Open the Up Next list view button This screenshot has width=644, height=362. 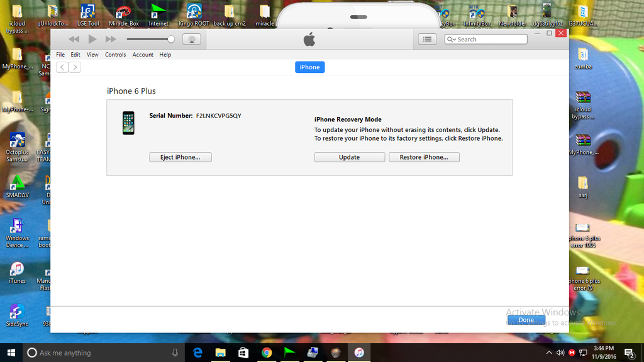click(x=428, y=39)
